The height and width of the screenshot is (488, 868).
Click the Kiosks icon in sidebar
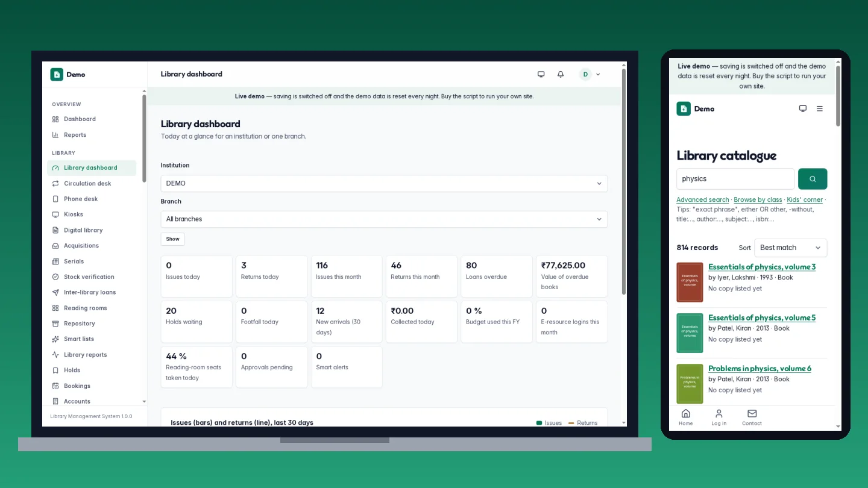click(x=55, y=214)
